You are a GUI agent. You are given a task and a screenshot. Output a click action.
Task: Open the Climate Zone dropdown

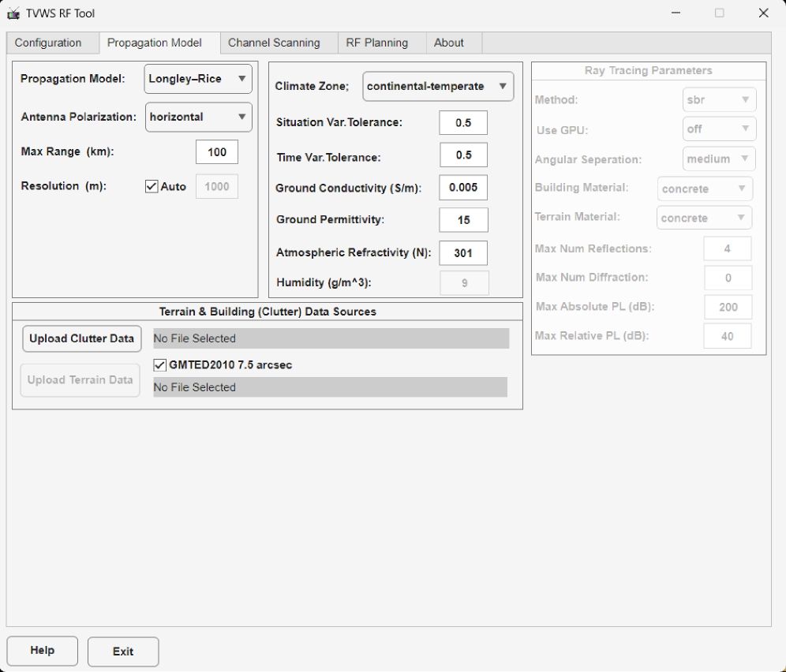point(437,86)
